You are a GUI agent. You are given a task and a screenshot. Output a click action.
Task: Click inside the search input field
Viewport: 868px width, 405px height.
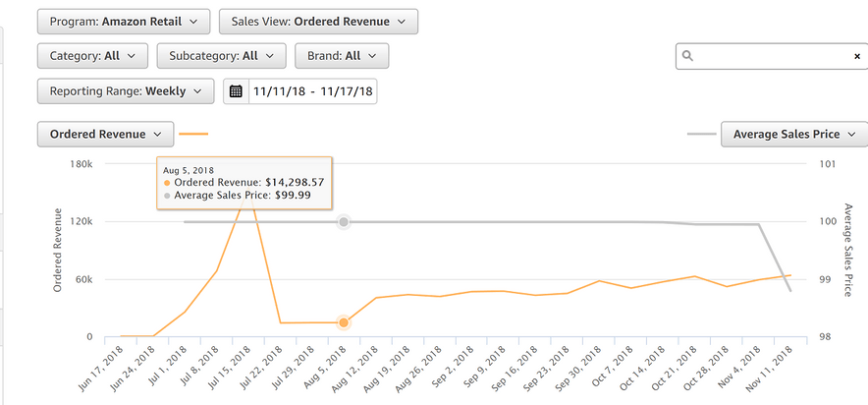pos(771,56)
